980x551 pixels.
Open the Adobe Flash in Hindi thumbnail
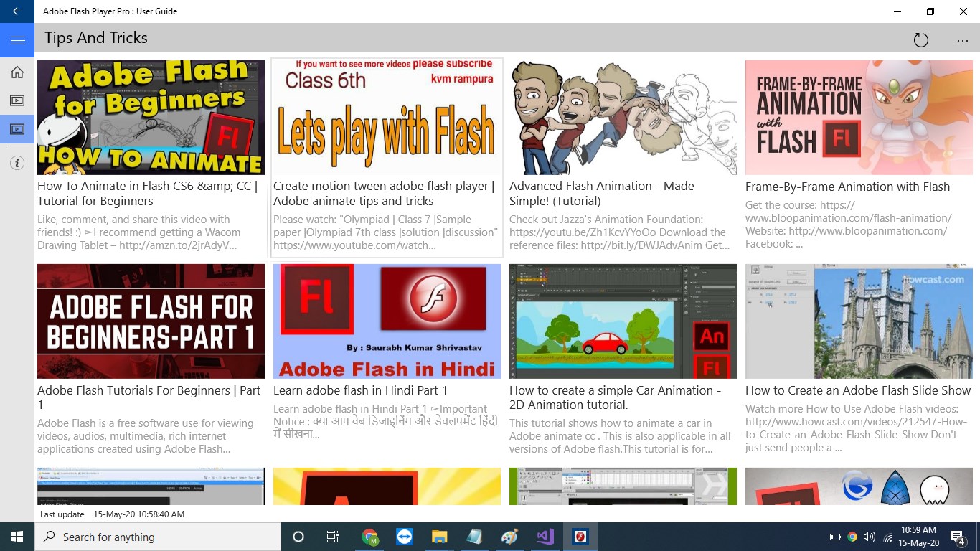pyautogui.click(x=387, y=321)
